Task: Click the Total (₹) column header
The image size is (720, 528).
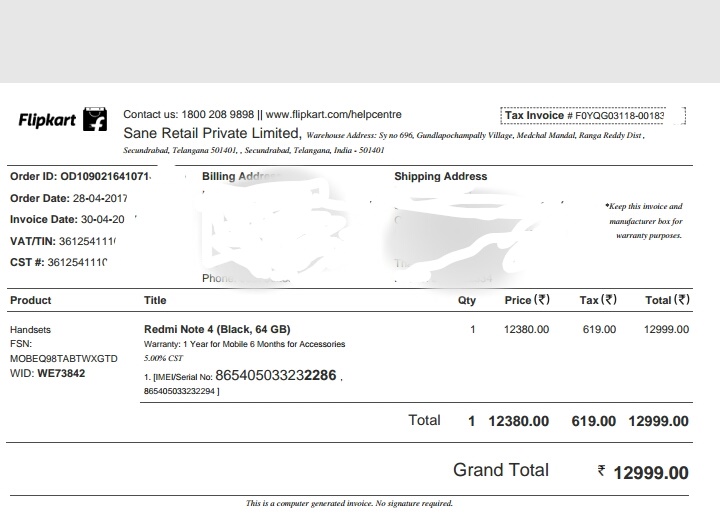Action: (667, 300)
